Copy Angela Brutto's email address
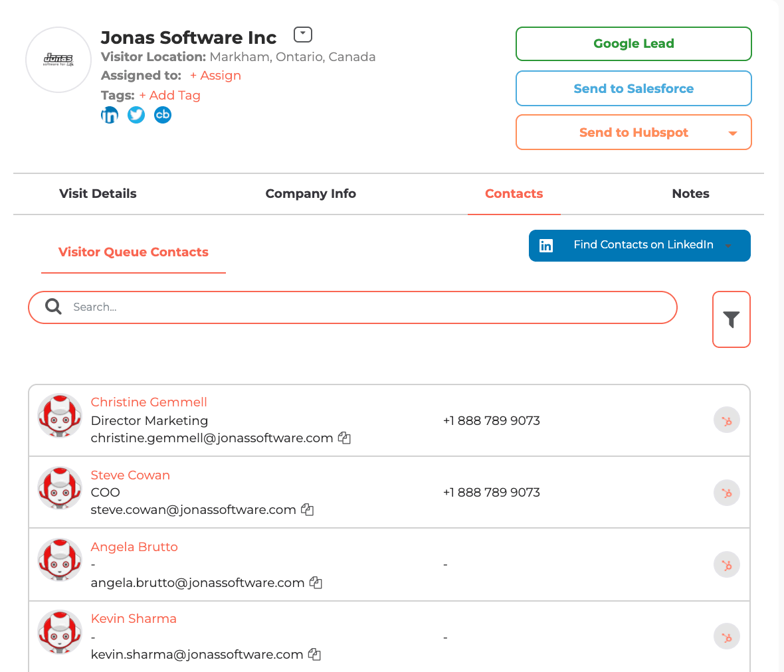Screen dimensions: 784x672 tap(316, 582)
